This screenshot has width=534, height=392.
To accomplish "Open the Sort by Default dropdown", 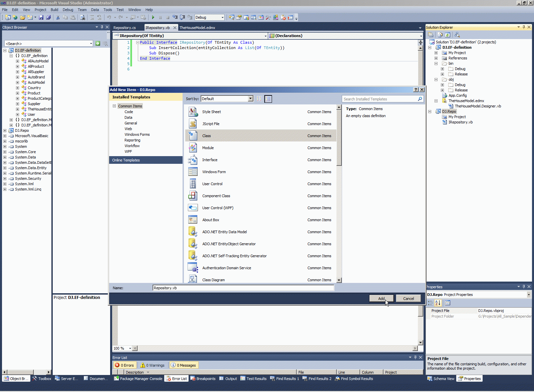I will 227,99.
